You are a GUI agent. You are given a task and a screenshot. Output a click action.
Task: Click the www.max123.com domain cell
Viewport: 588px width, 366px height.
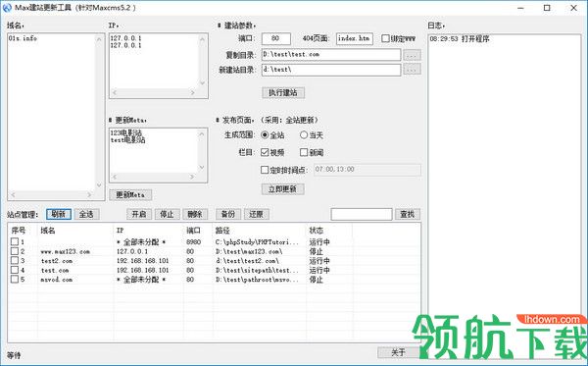pos(66,251)
